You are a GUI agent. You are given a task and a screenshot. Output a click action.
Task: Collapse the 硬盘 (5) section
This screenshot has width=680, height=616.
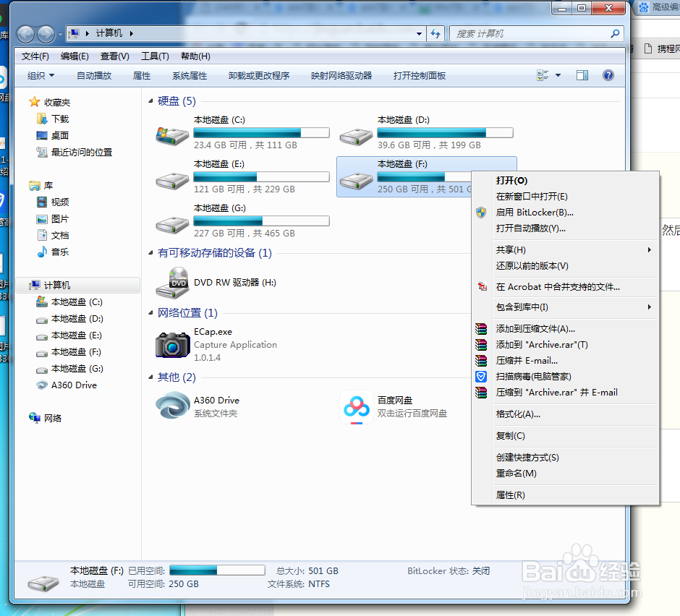click(151, 101)
